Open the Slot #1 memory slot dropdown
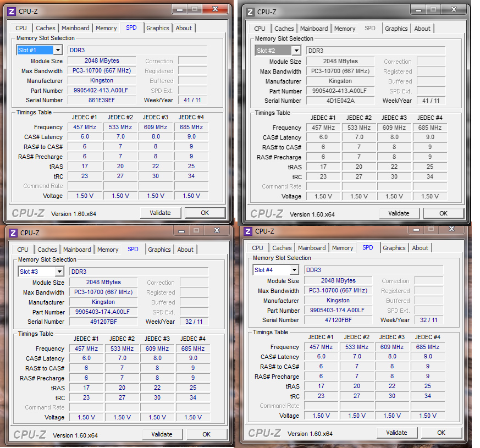The width and height of the screenshot is (480, 448). pyautogui.click(x=58, y=50)
